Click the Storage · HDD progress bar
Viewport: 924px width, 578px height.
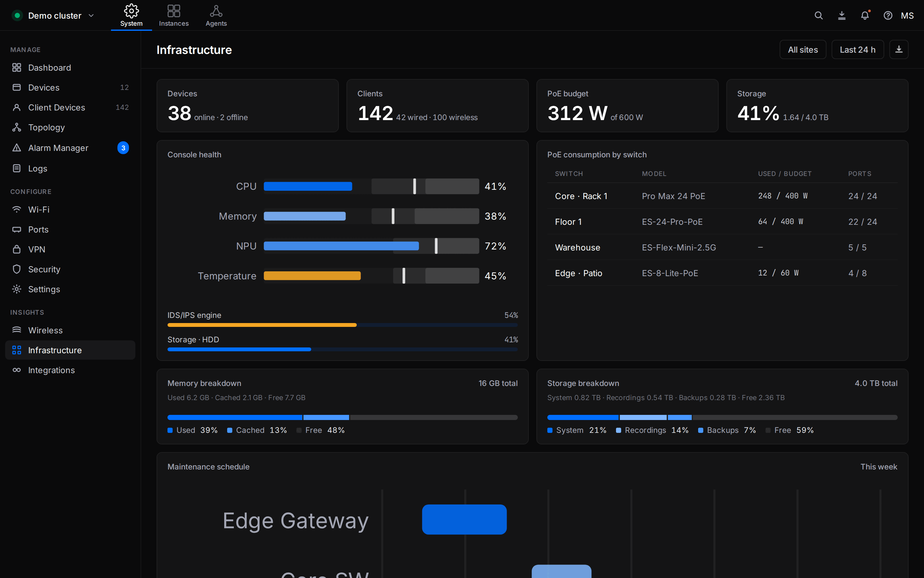tap(343, 349)
